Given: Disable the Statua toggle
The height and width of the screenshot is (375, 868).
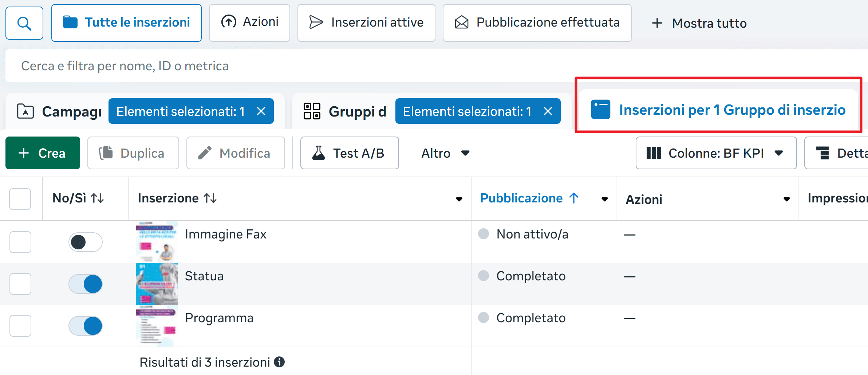Looking at the screenshot, I should coord(85,284).
